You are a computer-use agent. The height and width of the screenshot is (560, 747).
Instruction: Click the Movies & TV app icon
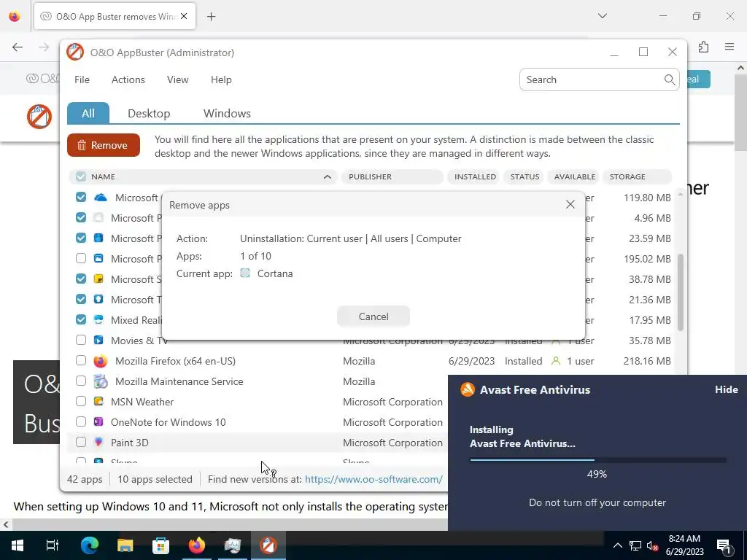[98, 341]
